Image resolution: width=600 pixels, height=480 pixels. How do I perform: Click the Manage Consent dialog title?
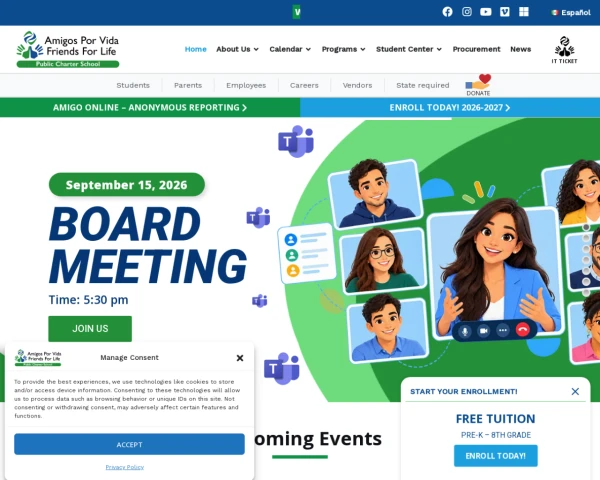(129, 358)
